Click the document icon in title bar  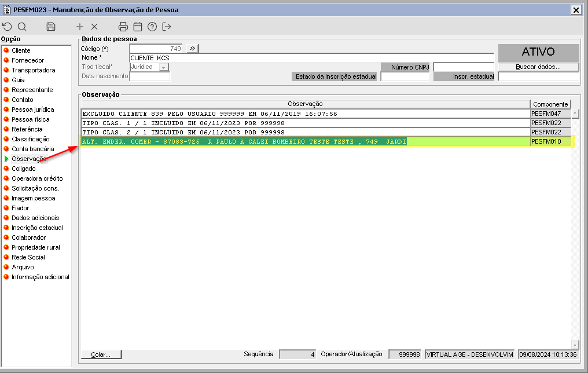coord(6,10)
